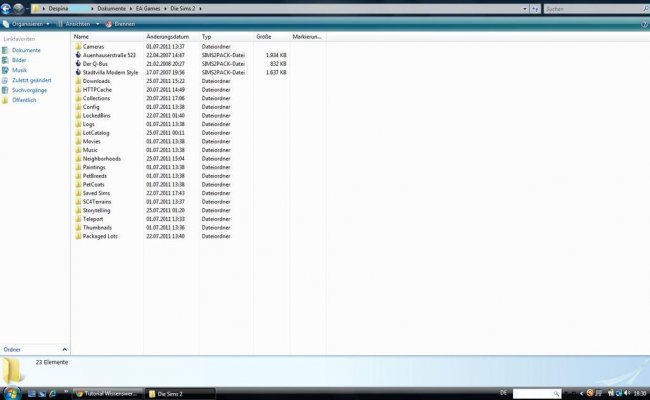Click the Forward navigation arrow
The image size is (650, 400).
click(x=18, y=8)
